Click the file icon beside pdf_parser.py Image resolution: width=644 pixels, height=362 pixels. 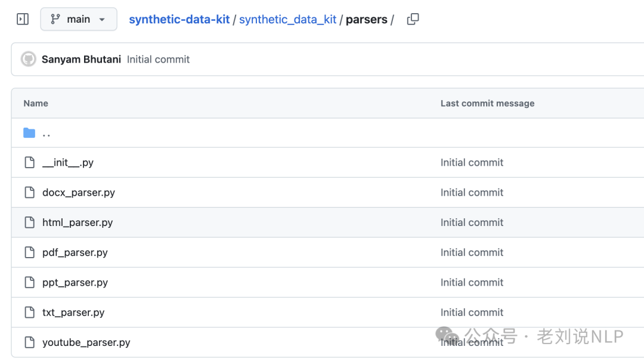point(30,252)
